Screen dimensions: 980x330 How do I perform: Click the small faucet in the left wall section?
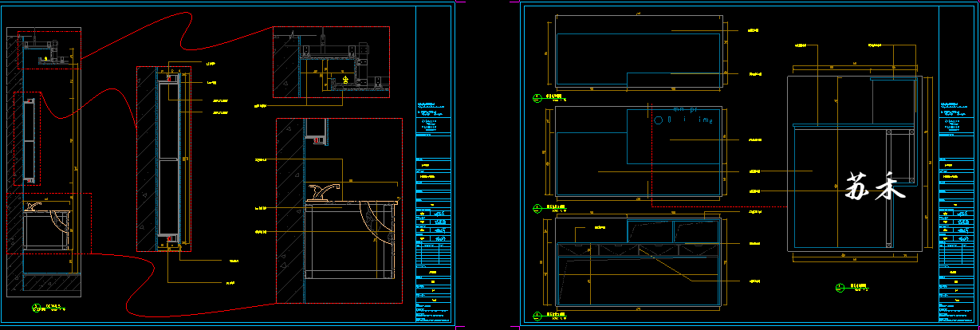[33, 206]
